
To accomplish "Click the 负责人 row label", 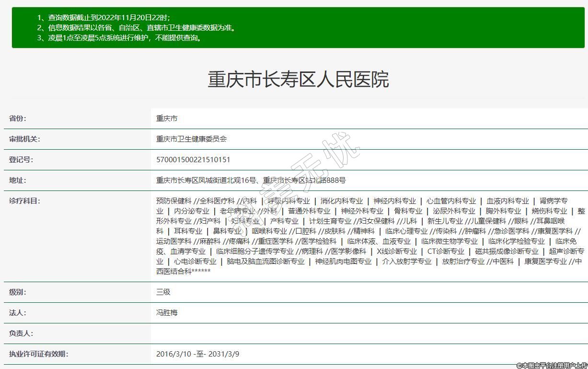I will click(x=21, y=333).
